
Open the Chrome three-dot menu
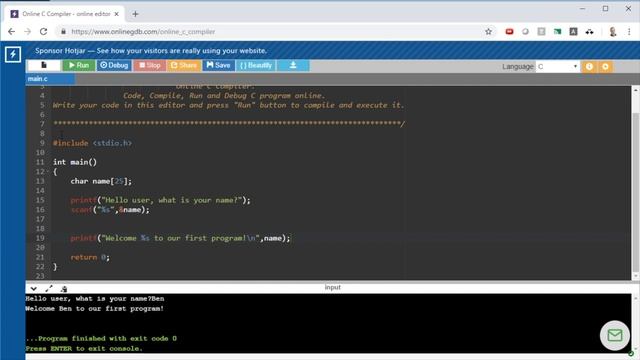pos(629,31)
